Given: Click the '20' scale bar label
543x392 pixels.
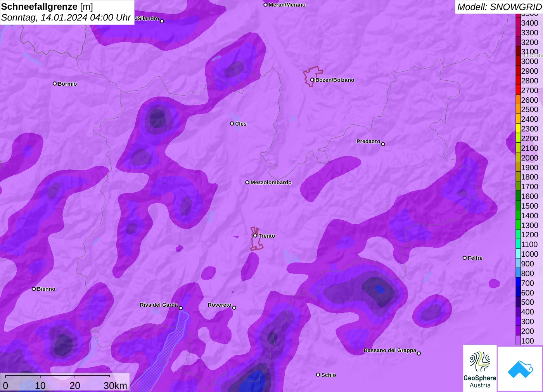Looking at the screenshot, I should click(x=75, y=385).
